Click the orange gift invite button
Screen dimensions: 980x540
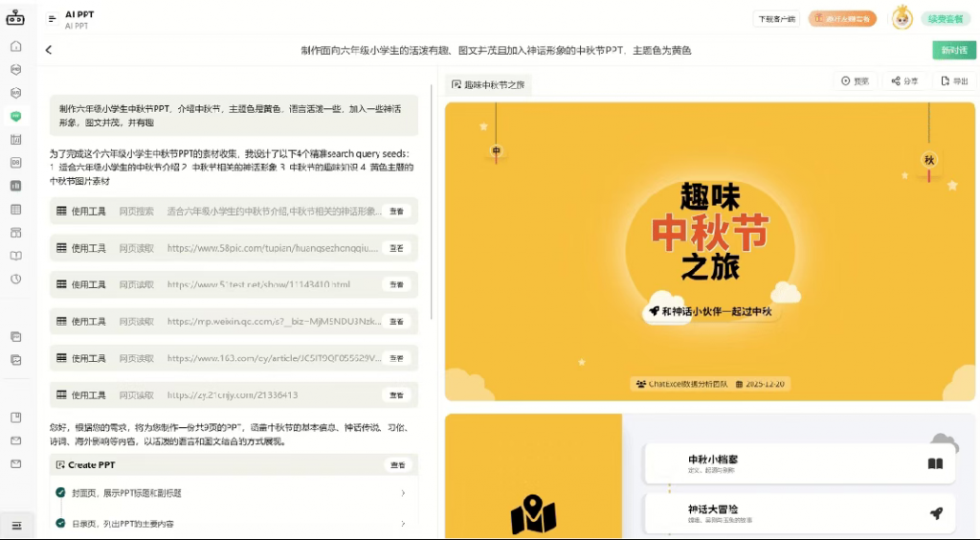(x=842, y=19)
